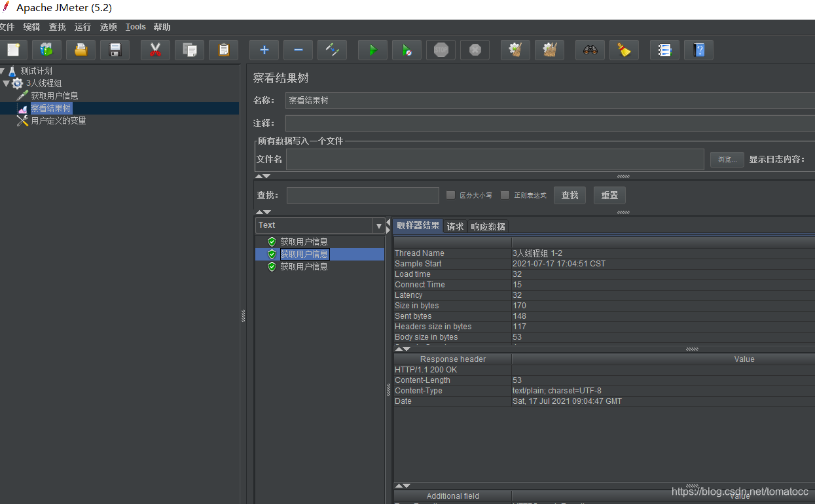Open an existing test plan file
Viewport: 815px width, 504px height.
(x=81, y=50)
